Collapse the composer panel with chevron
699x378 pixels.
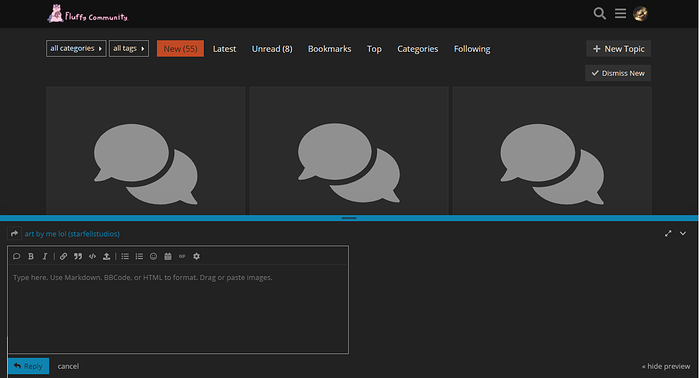pos(683,234)
